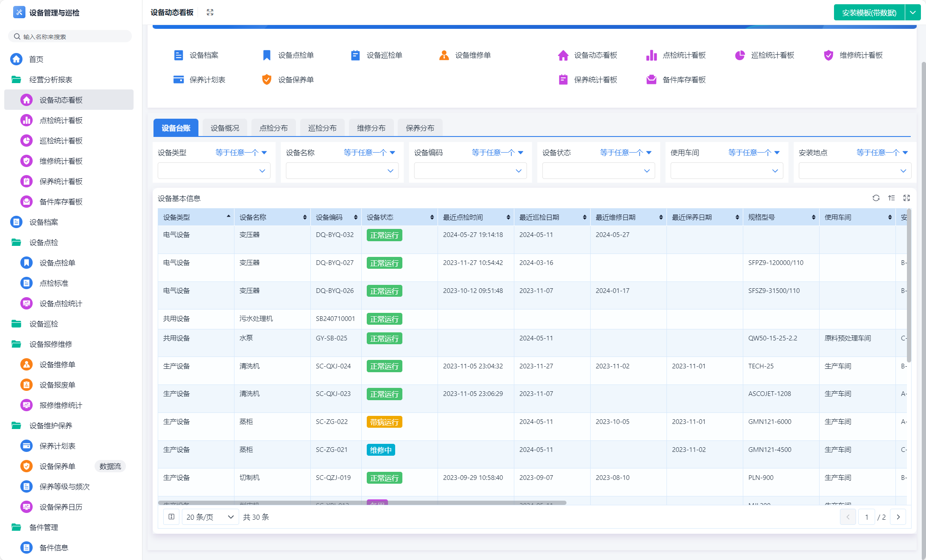The image size is (926, 560).
Task: Open 设备报废单 in the sidebar
Action: pos(57,385)
